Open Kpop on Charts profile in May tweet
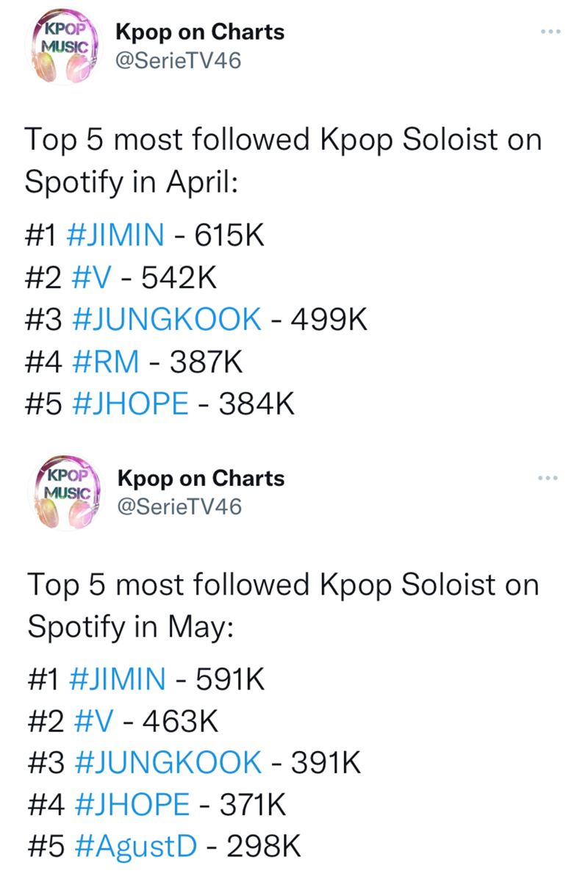Image resolution: width=588 pixels, height=882 pixels. [200, 478]
